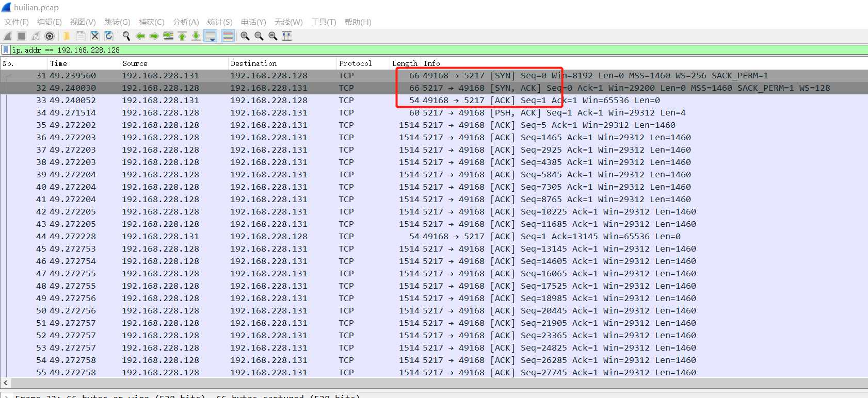Open the 跳转(G) menu
Image resolution: width=868 pixels, height=398 pixels.
click(x=117, y=22)
